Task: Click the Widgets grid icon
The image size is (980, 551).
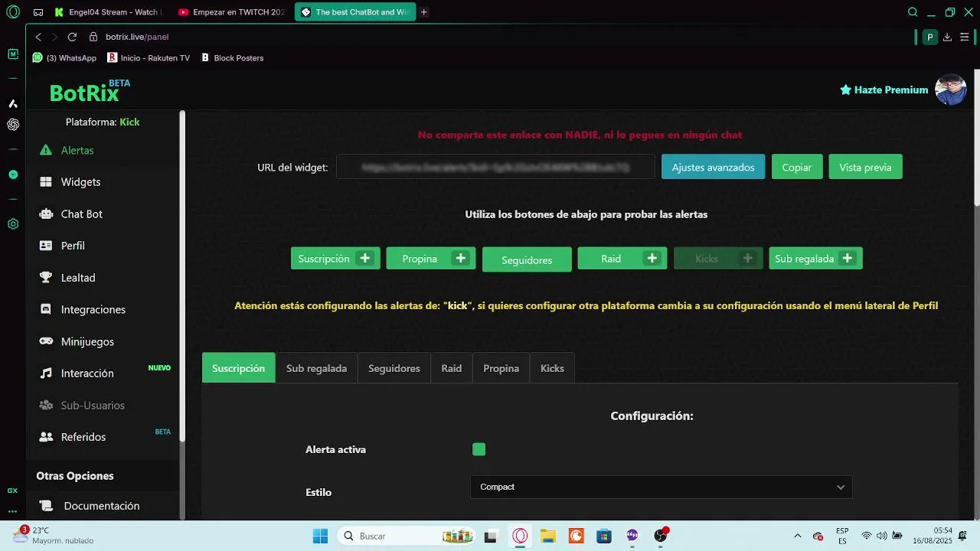Action: [x=46, y=182]
